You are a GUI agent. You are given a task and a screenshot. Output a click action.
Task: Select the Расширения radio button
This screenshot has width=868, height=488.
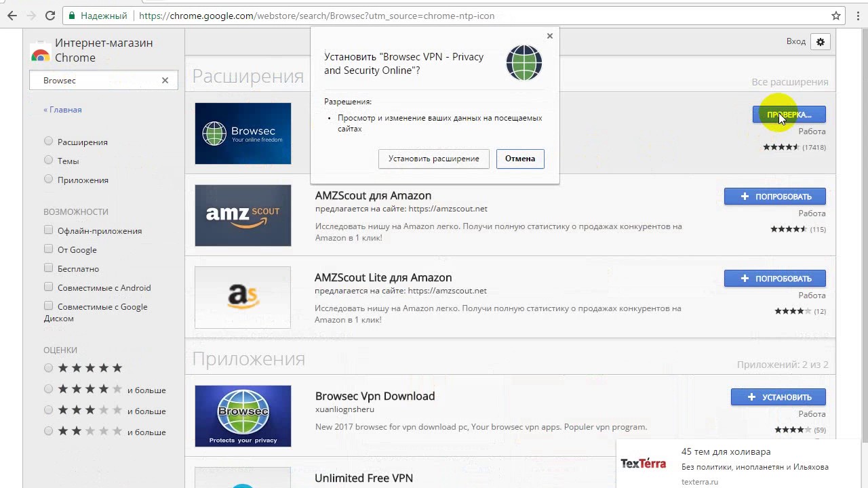click(x=48, y=141)
